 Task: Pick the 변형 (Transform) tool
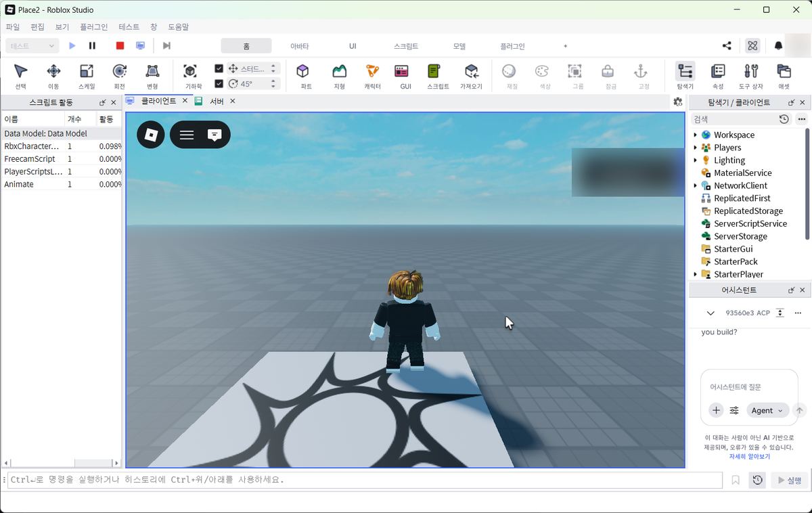(x=152, y=76)
